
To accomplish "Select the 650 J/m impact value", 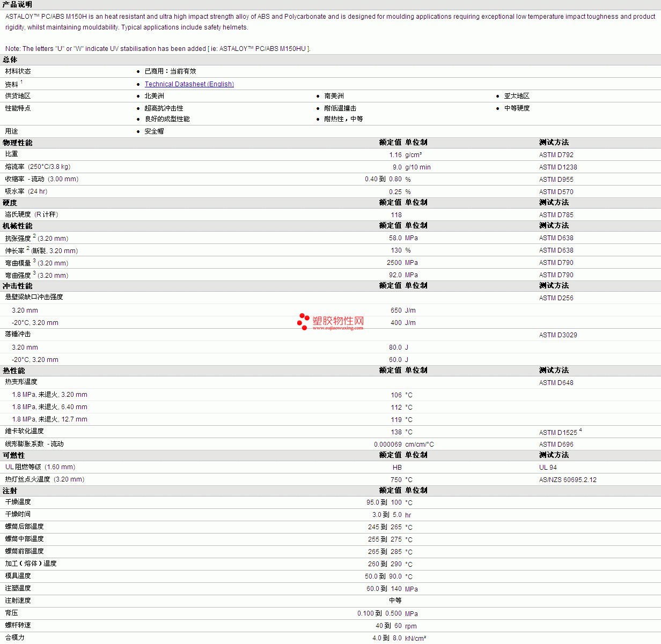I will tap(396, 310).
